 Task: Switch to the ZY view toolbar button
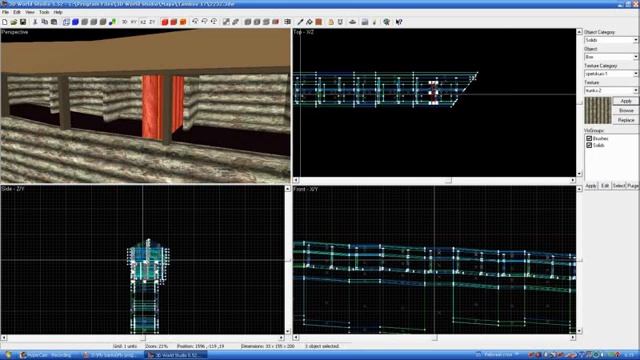click(152, 22)
